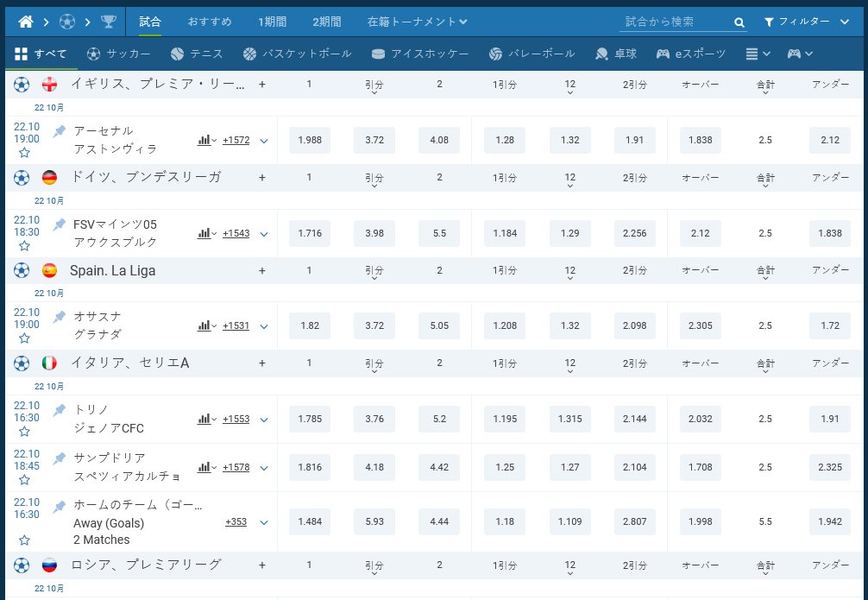Add market with plus in イギリス league header
This screenshot has height=600, width=868.
(x=262, y=85)
